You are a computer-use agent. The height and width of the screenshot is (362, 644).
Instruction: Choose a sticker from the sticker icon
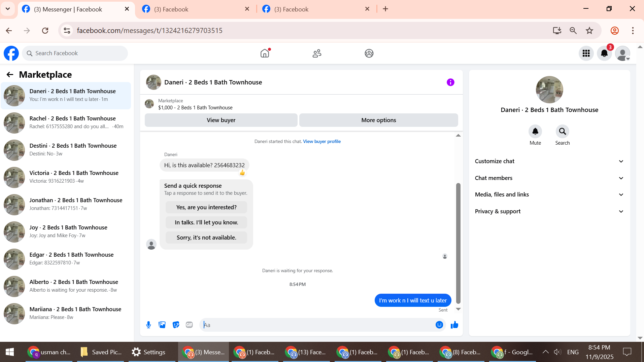[x=176, y=325]
